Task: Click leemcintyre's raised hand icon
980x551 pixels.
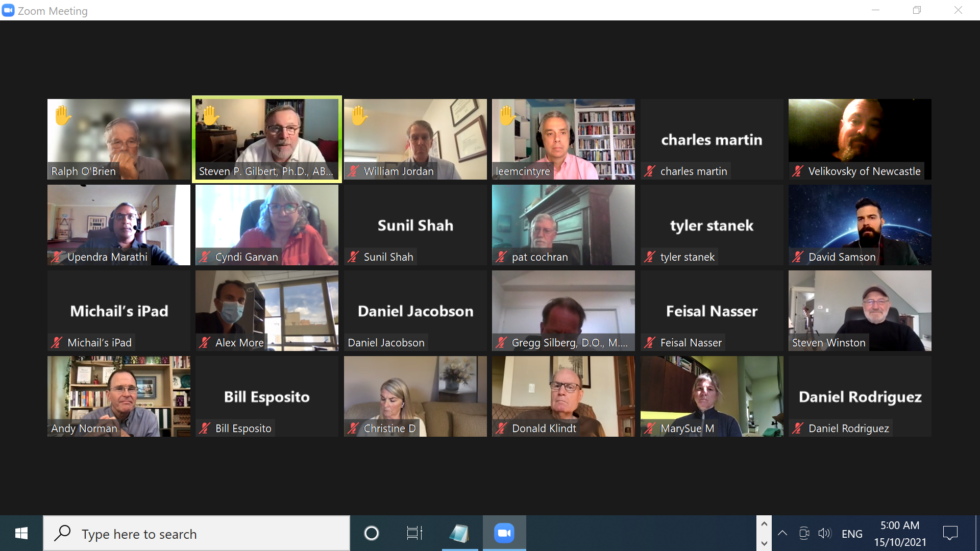Action: 507,116
